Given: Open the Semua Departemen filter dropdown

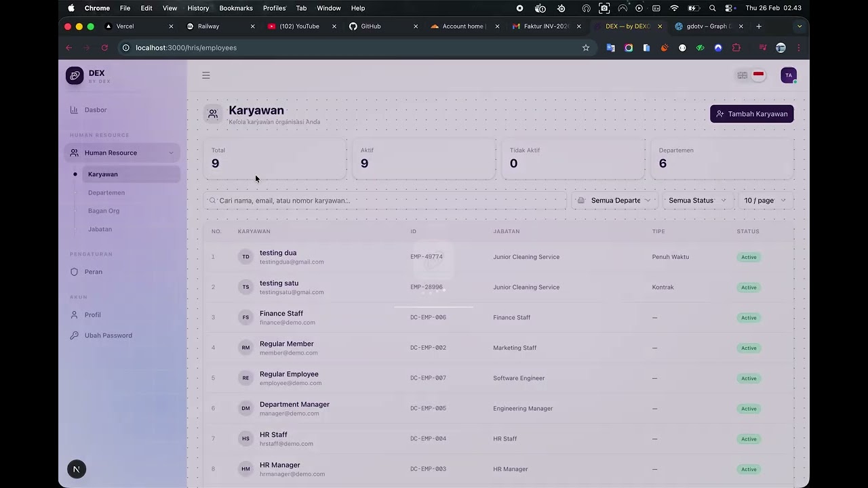Looking at the screenshot, I should pos(614,201).
